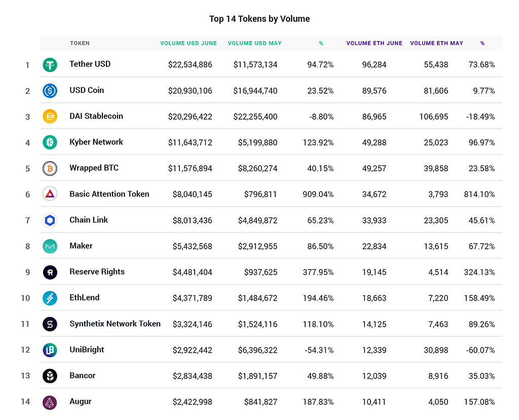Viewport: 519px width, 420px height.
Task: Click the EthLend token name
Action: (x=84, y=298)
